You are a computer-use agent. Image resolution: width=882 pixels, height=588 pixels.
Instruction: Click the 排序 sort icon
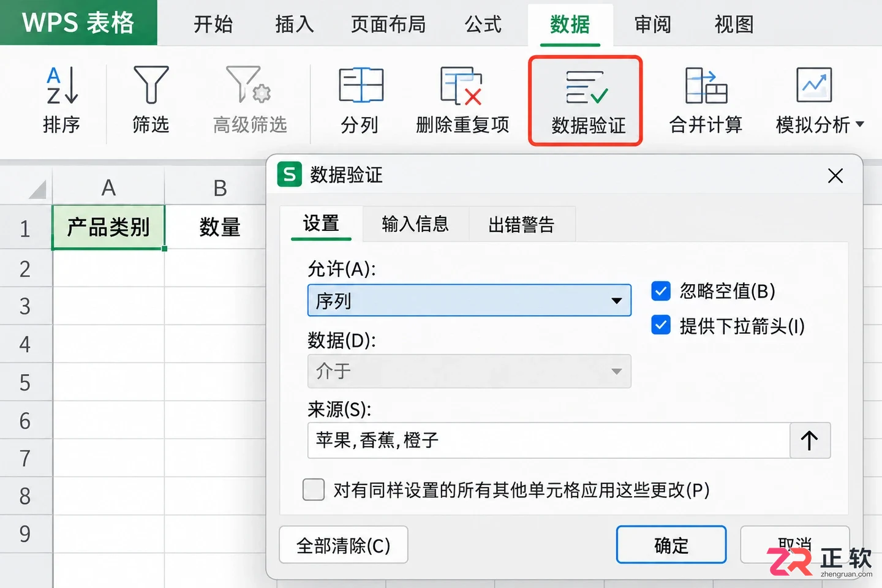click(62, 86)
